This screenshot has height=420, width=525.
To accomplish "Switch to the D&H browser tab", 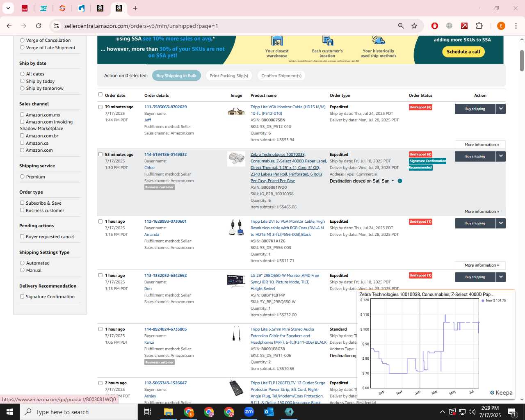I will (x=25, y=8).
